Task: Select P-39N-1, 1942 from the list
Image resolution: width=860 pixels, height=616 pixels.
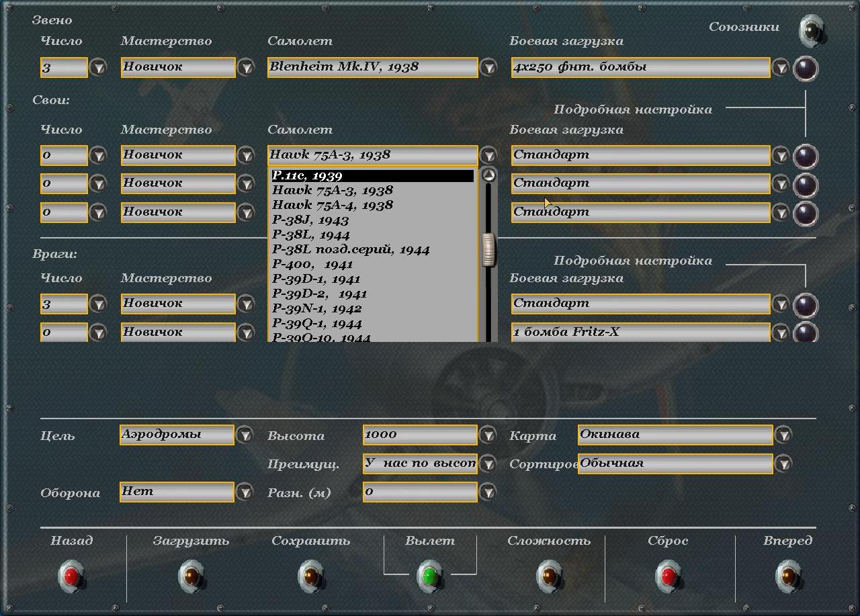Action: (x=373, y=309)
